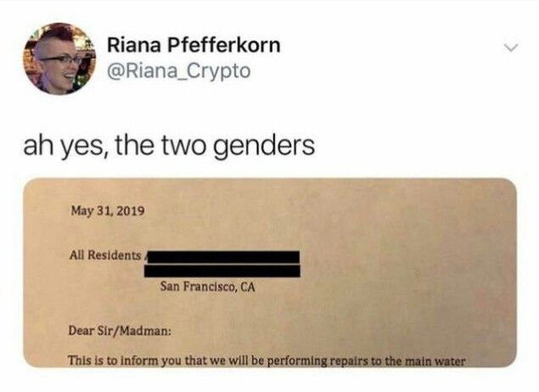Click 'San Francisco, CA' in the letter
The height and width of the screenshot is (392, 539).
coord(207,286)
